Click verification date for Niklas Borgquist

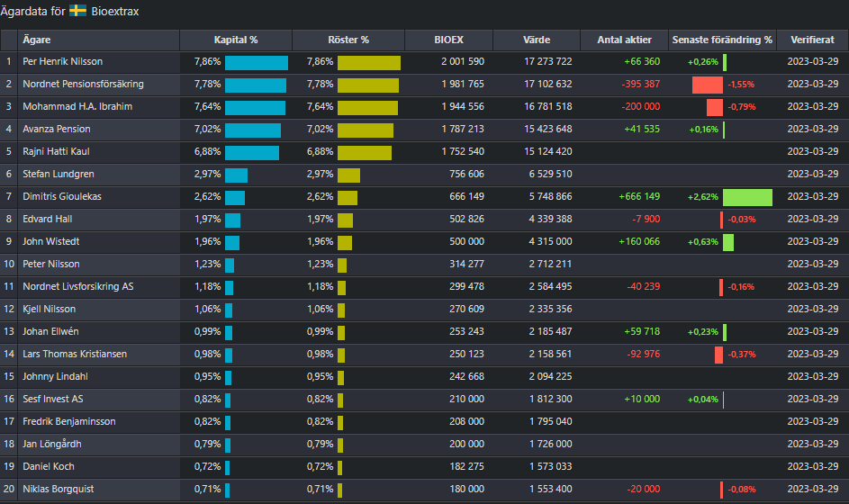(813, 489)
